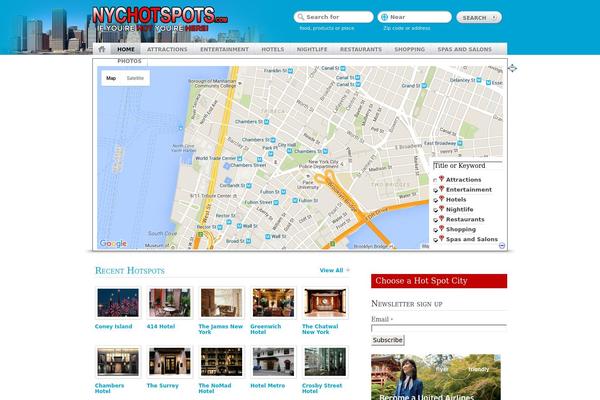Click the Grand St subway icon
This screenshot has width=600, height=400.
coord(424,86)
